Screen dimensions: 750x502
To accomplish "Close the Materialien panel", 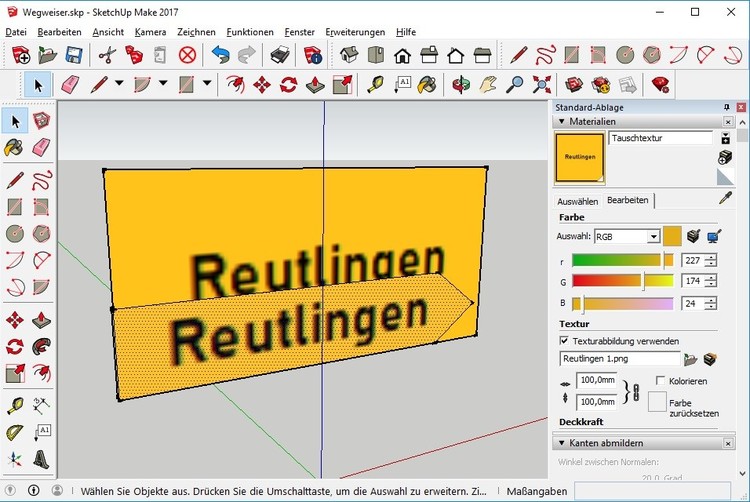I will pyautogui.click(x=728, y=121).
